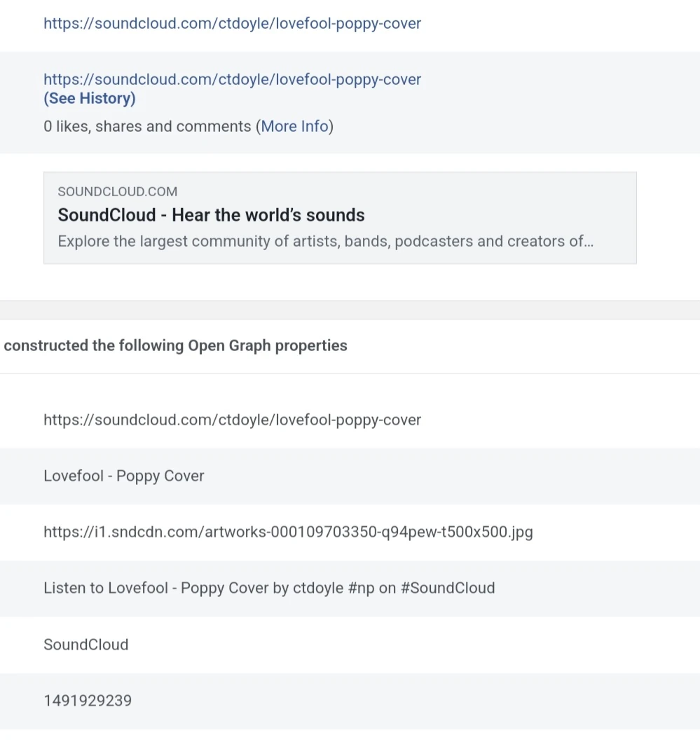This screenshot has height=747, width=700.
Task: Click the gray divider band above Open Graph heading
Action: pos(350,310)
